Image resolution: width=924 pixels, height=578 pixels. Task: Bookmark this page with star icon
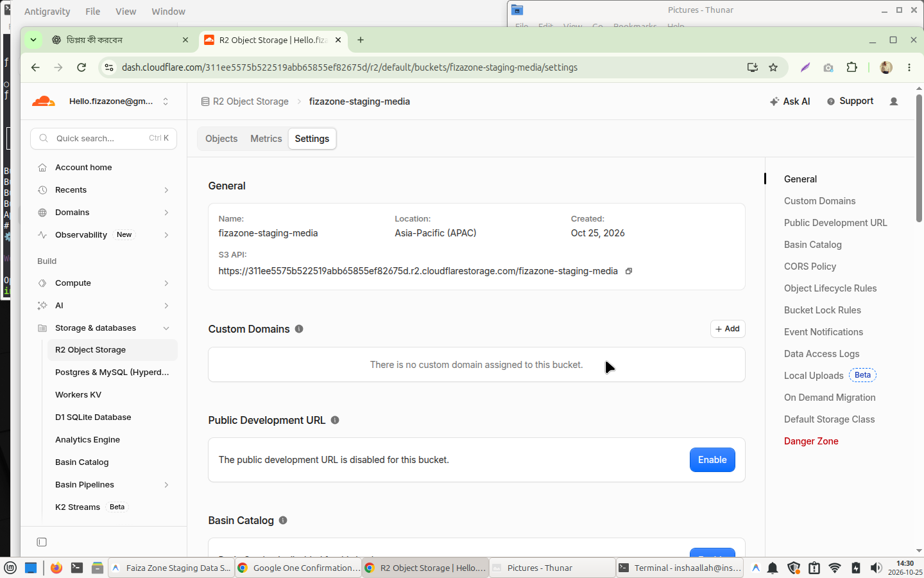pos(773,67)
